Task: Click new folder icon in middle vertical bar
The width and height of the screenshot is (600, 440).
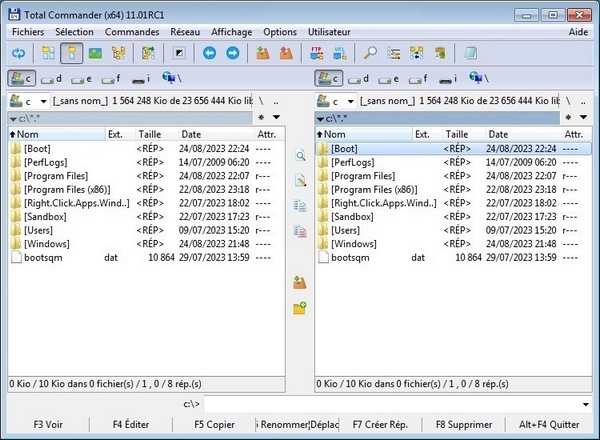Action: point(300,308)
